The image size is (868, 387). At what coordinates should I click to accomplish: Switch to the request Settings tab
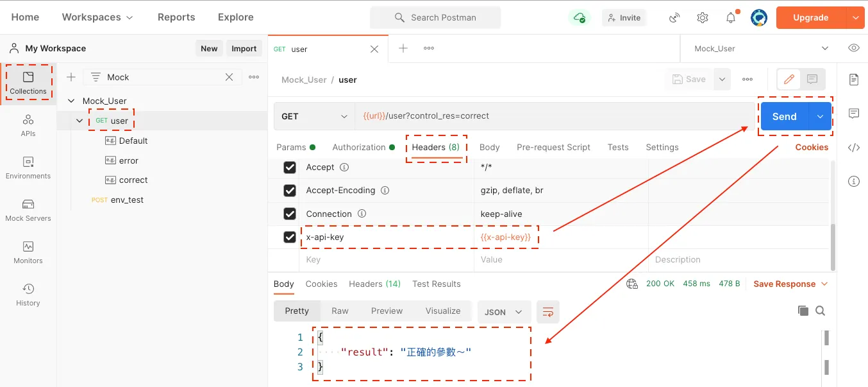tap(662, 147)
